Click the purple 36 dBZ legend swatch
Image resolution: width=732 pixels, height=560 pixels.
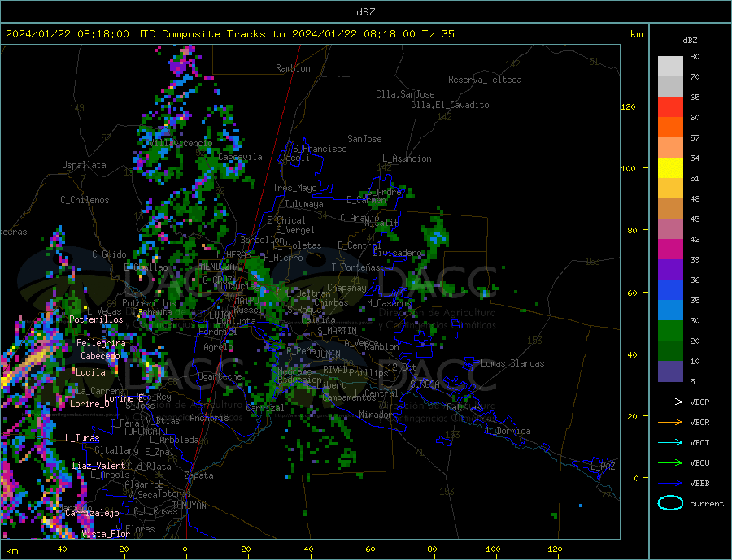670,269
